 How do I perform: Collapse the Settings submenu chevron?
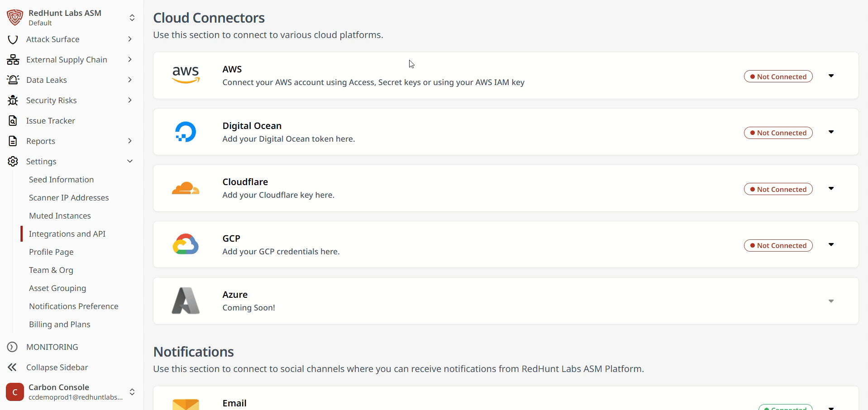pos(130,162)
